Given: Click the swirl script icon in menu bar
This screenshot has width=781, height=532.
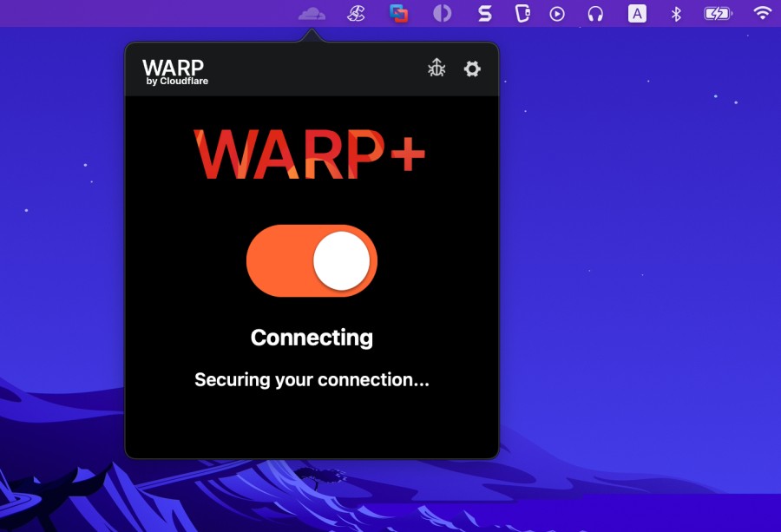Looking at the screenshot, I should 356,13.
